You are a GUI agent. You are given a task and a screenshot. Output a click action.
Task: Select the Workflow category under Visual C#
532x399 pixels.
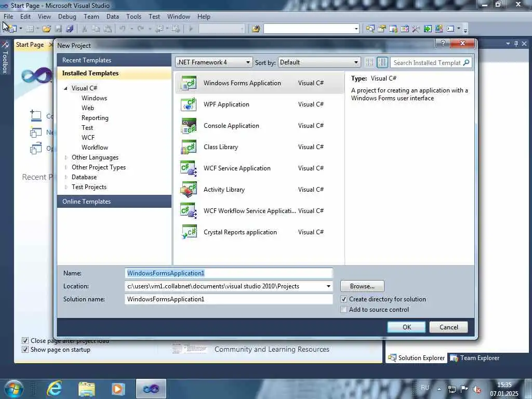95,148
